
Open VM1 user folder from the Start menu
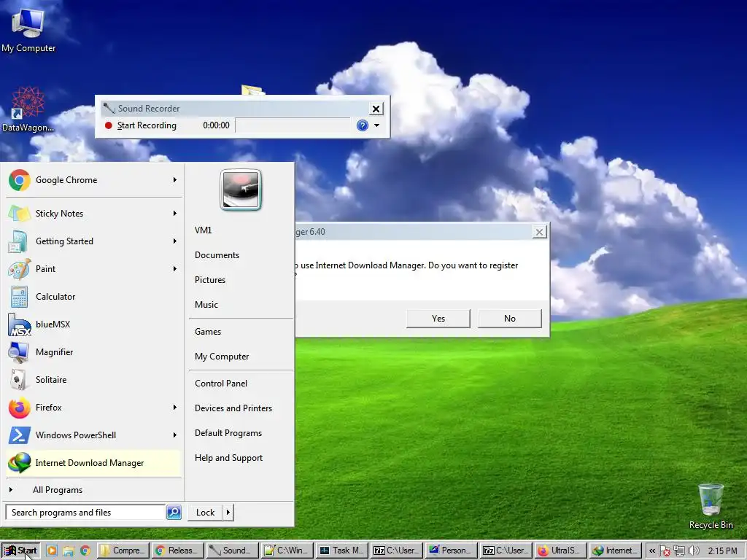click(x=203, y=230)
